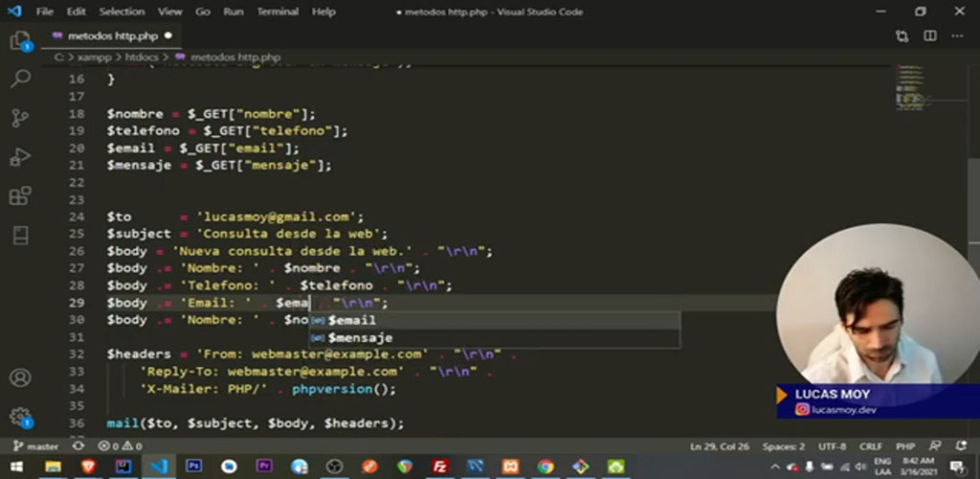Screen dimensions: 980x479
Task: Open problems errors and warnings indicator
Action: (120, 445)
